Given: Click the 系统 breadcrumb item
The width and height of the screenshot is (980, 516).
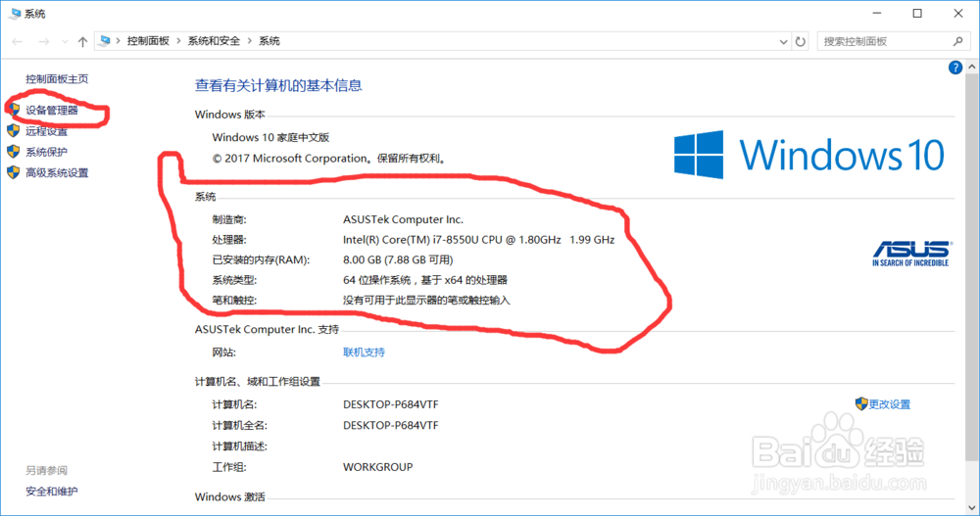Looking at the screenshot, I should [x=269, y=40].
